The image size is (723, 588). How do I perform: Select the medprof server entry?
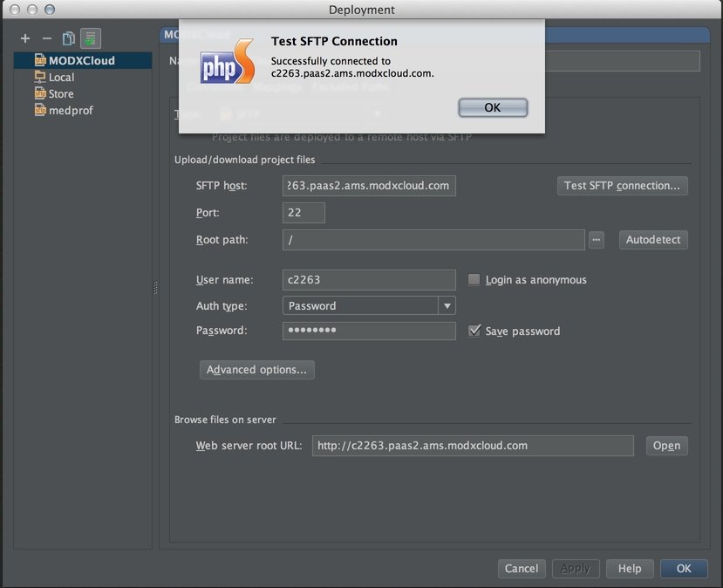71,111
